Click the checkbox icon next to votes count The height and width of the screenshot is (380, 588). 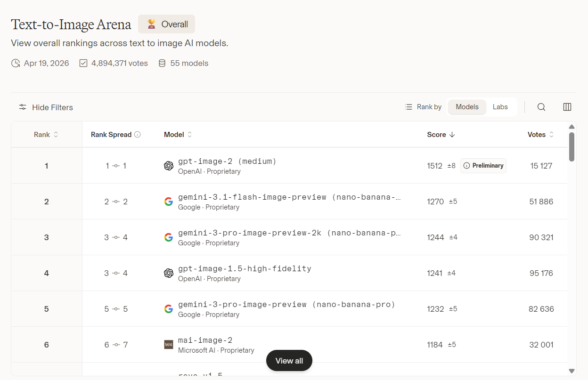(83, 63)
